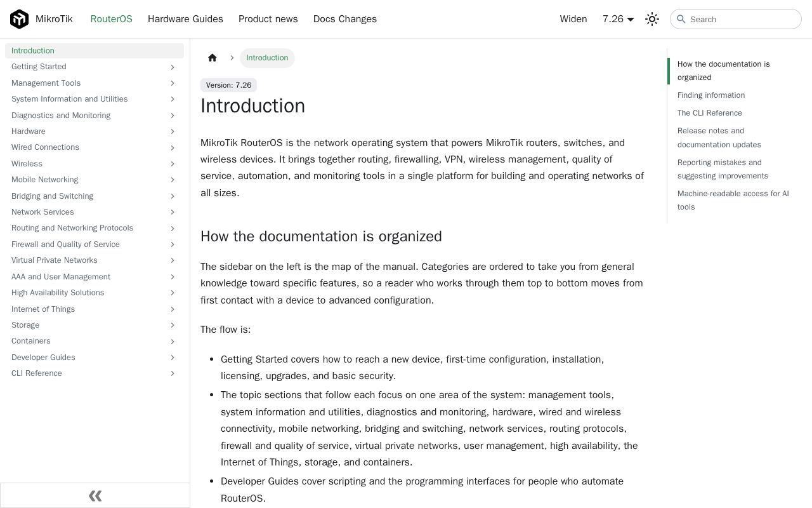Expand the Storage section chevron
Image resolution: width=812 pixels, height=508 pixels.
(173, 325)
